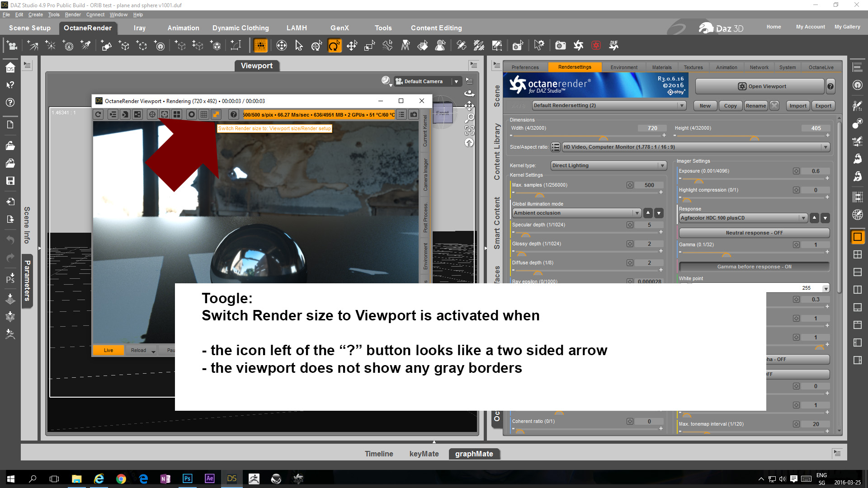Select the active Rotate tool in main toolbar

[x=334, y=46]
